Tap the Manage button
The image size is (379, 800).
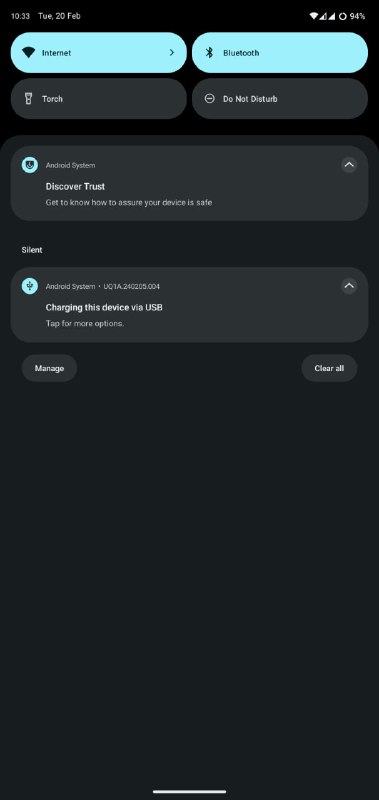[49, 368]
